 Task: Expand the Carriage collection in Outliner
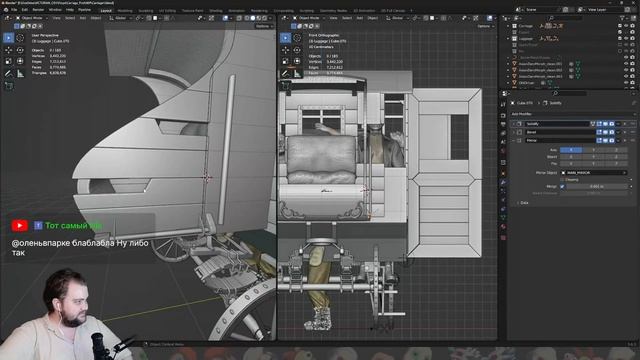[x=508, y=26]
